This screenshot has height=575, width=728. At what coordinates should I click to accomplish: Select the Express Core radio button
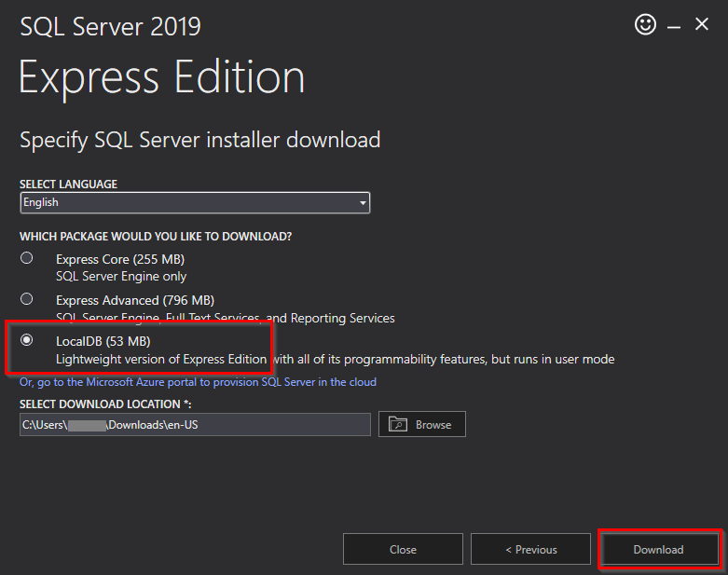(x=27, y=258)
